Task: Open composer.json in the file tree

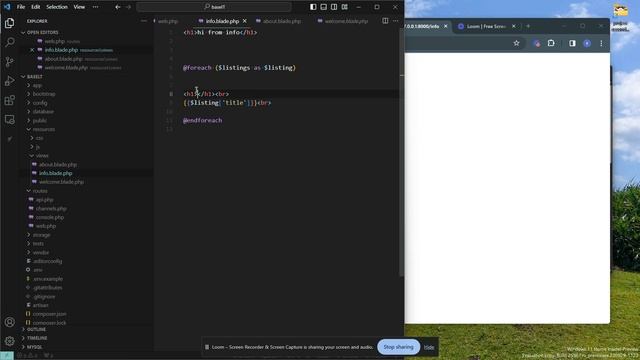Action: pyautogui.click(x=49, y=314)
